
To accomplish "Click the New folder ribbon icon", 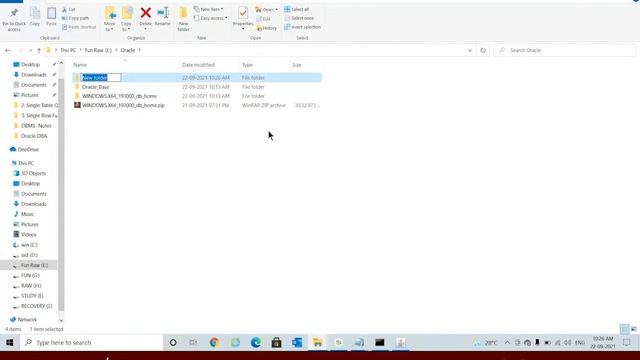I will coord(183,13).
